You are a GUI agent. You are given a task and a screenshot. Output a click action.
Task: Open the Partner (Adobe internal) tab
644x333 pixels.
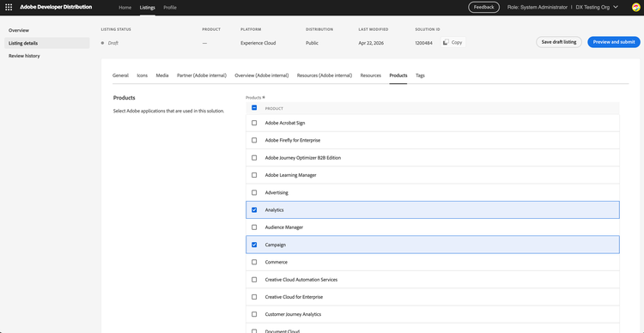202,76
